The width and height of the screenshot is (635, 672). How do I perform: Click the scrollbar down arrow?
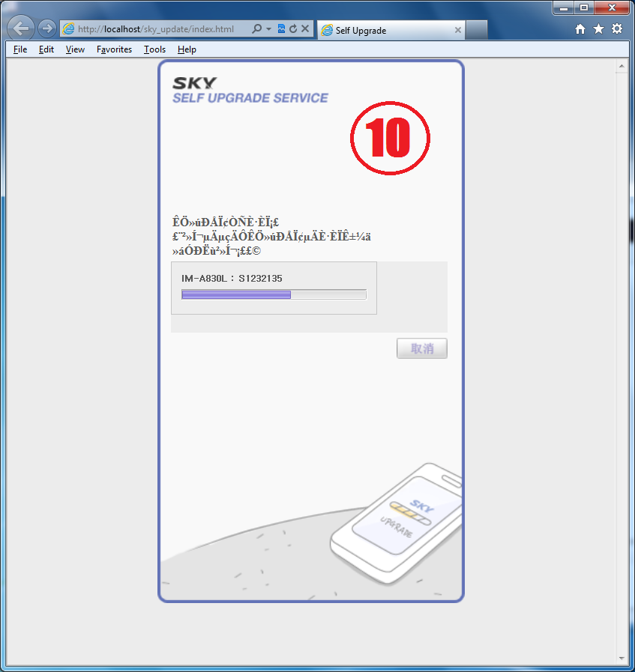coord(622,659)
